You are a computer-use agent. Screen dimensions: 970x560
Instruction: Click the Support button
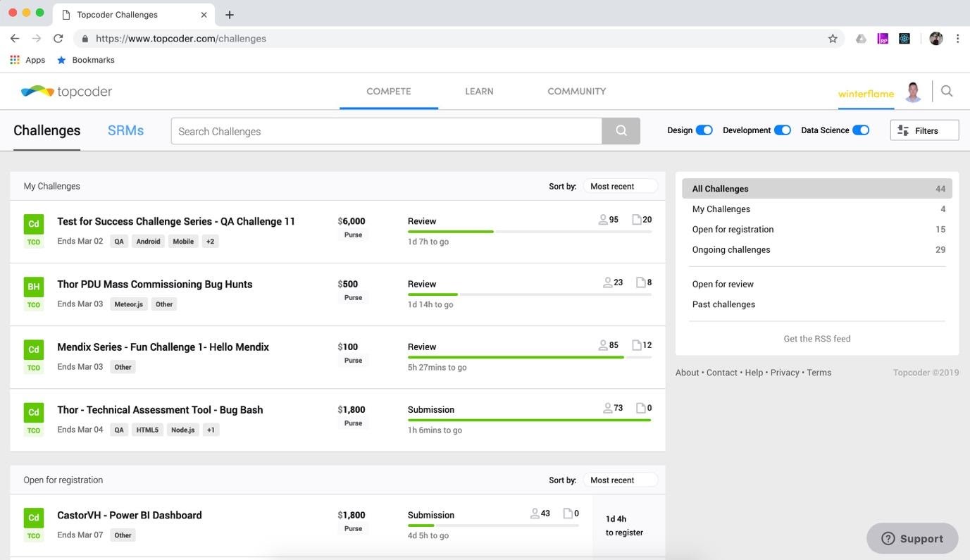pos(912,539)
